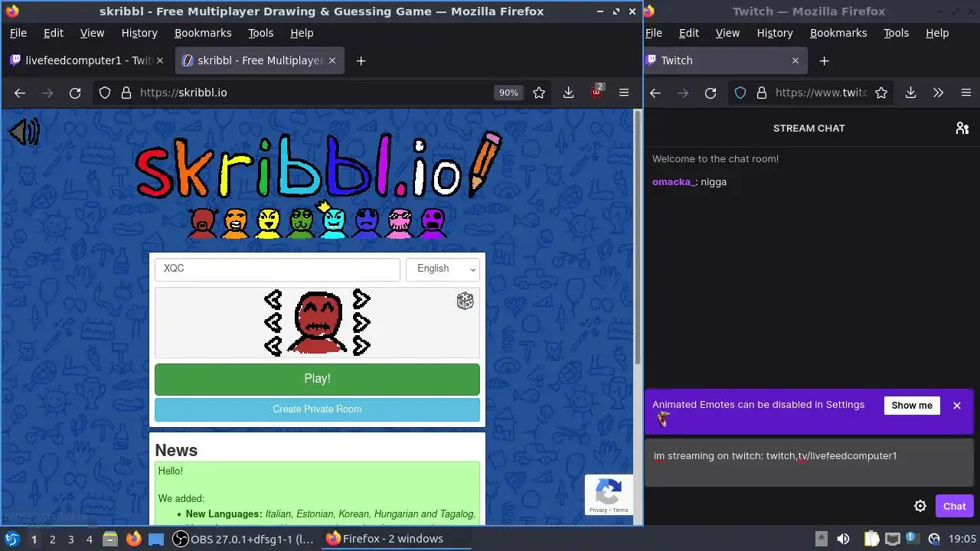Image resolution: width=980 pixels, height=551 pixels.
Task: Open Bookmarks menu in skribbl window
Action: (x=203, y=33)
